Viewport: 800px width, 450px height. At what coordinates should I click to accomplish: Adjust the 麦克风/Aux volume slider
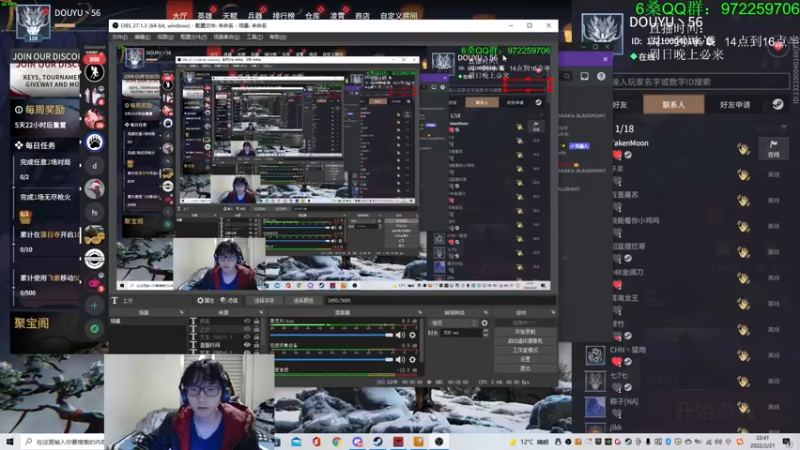[332, 335]
